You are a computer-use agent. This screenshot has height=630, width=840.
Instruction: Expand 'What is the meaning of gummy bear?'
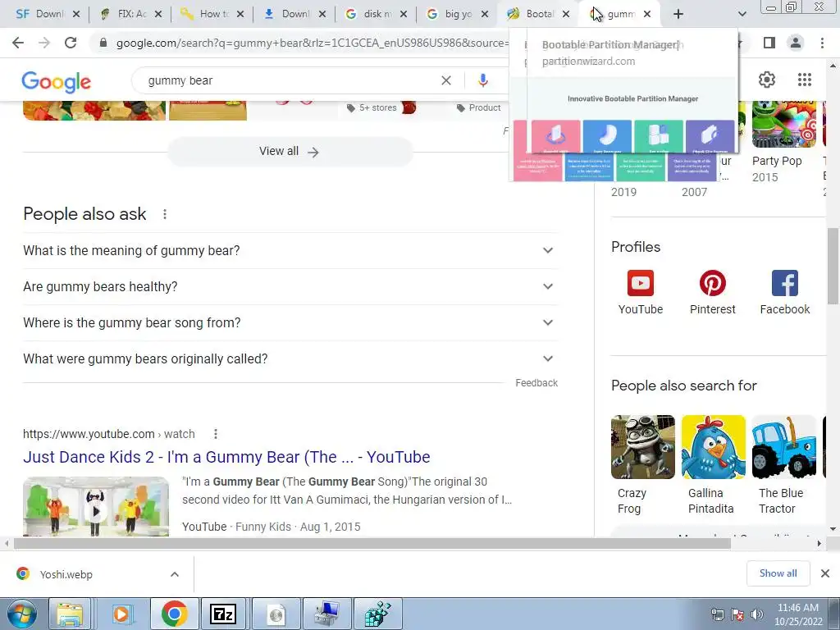290,250
